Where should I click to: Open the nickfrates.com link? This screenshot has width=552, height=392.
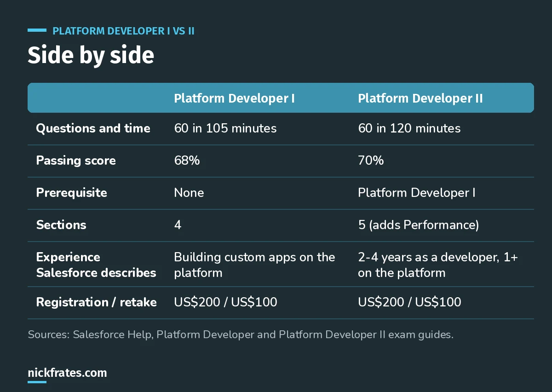tap(67, 373)
